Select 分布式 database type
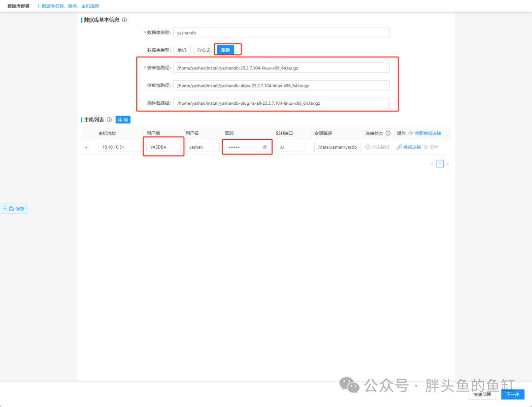This screenshot has height=407, width=532. [x=203, y=50]
